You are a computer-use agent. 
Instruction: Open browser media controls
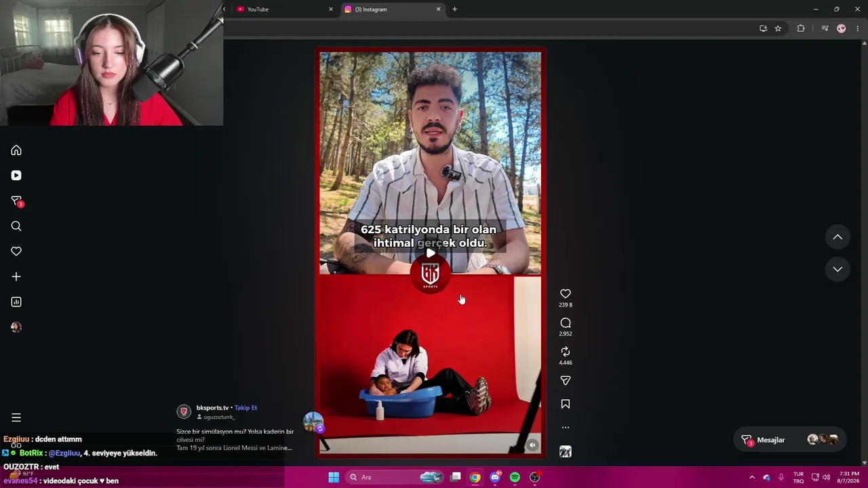825,28
